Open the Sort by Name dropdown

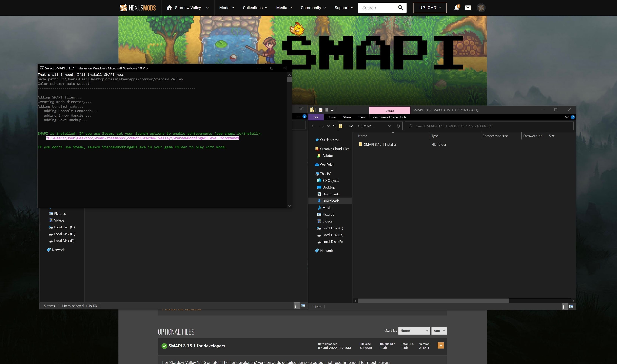[x=414, y=330]
